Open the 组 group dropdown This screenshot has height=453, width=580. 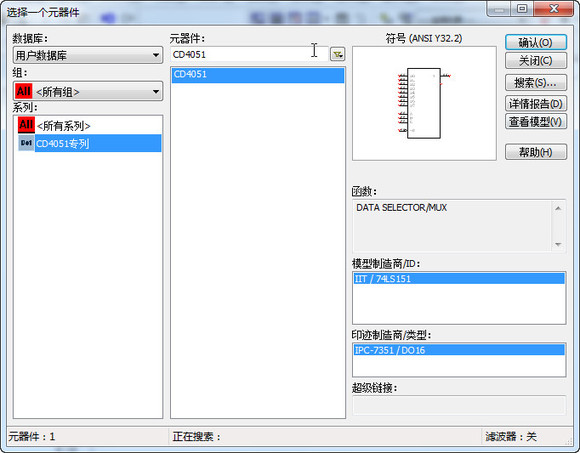pyautogui.click(x=88, y=91)
